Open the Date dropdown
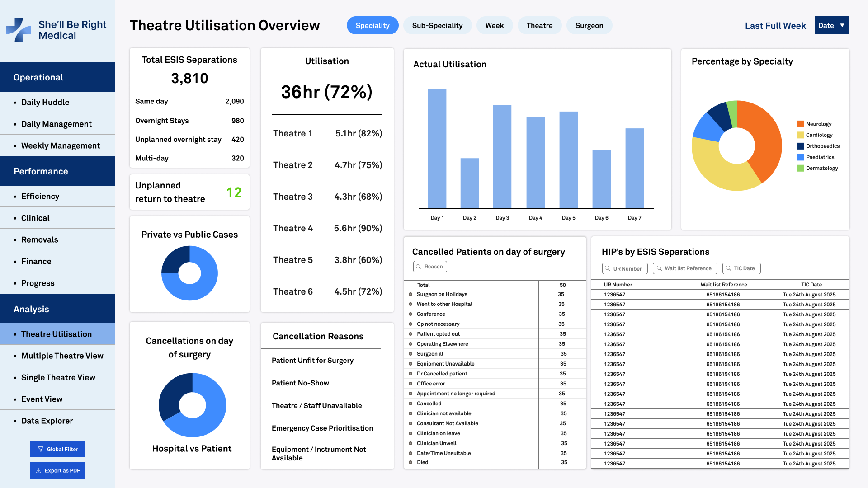The image size is (868, 488). point(832,25)
